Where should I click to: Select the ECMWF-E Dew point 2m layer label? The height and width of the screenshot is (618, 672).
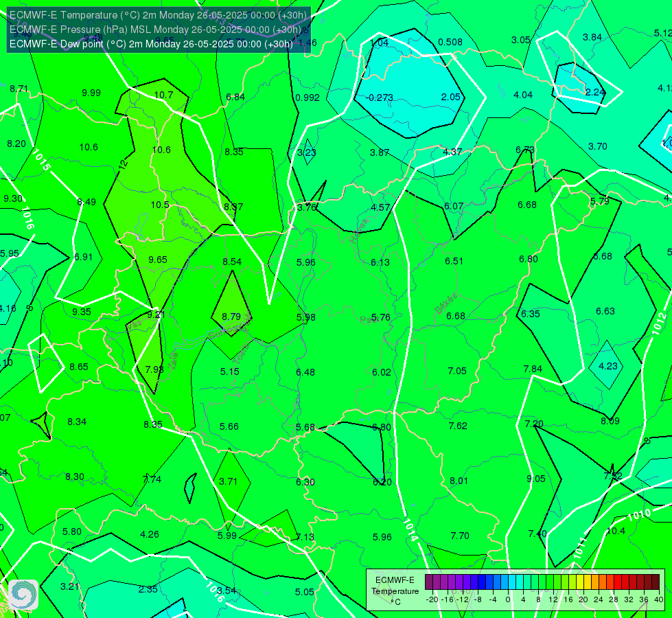click(151, 44)
